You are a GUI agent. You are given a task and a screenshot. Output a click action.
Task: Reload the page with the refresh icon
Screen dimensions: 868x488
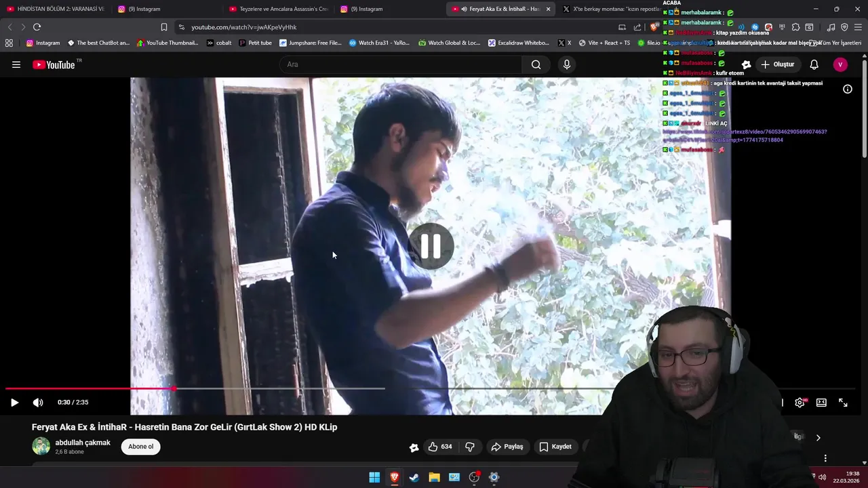coord(37,27)
